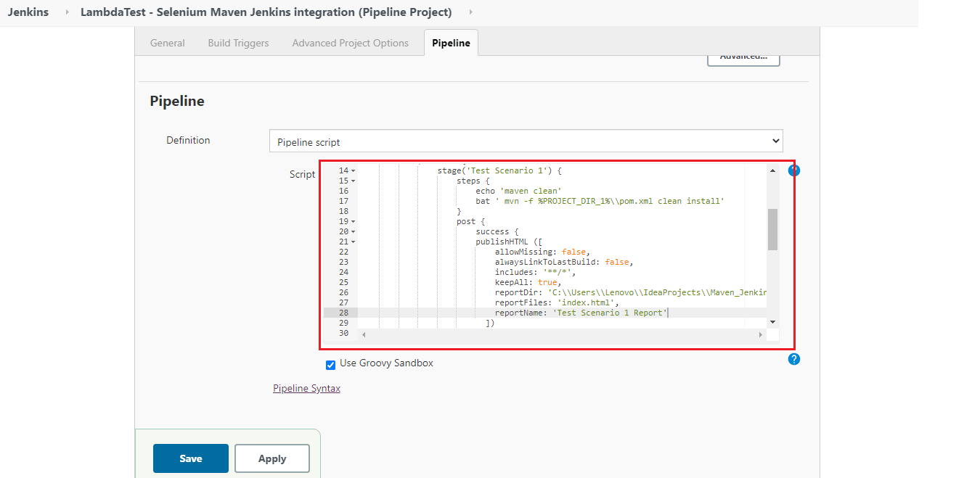This screenshot has width=980, height=478.
Task: Switch to the Build Triggers tab
Action: pos(238,43)
